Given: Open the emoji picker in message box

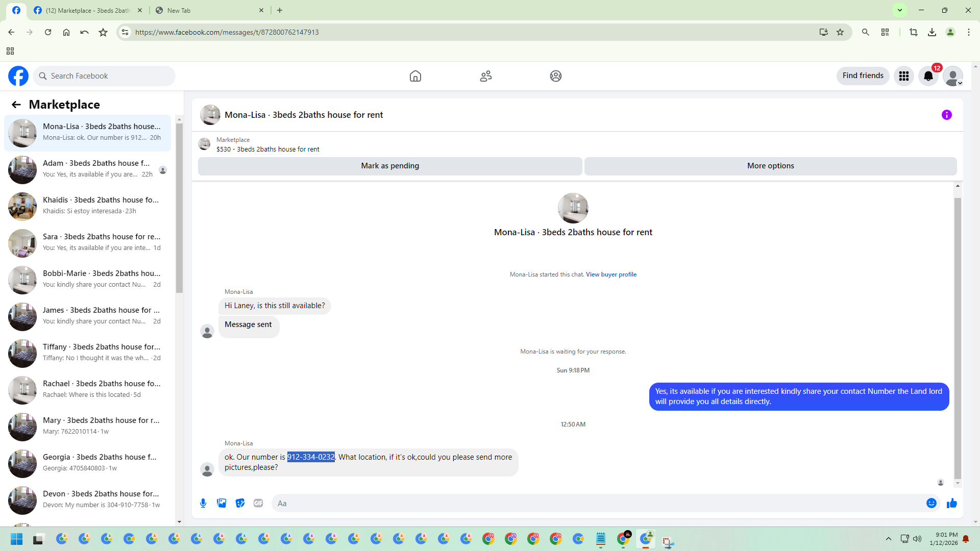Looking at the screenshot, I should [x=932, y=503].
